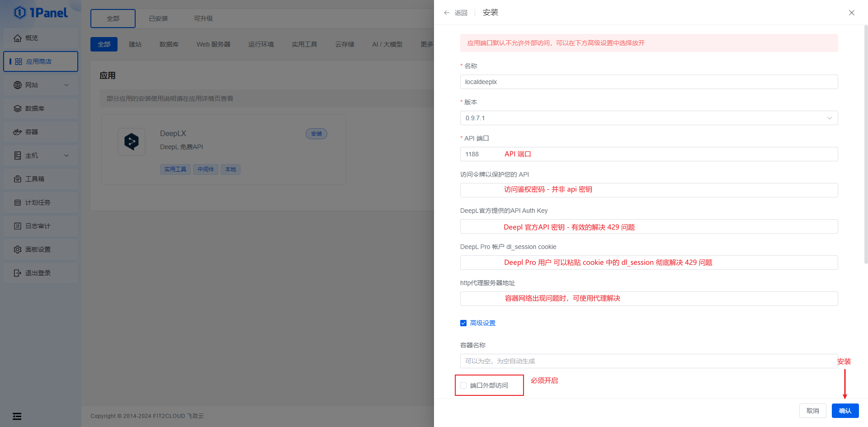Click the 退出登录 logout icon
This screenshot has width=868, height=427.
coord(18,273)
